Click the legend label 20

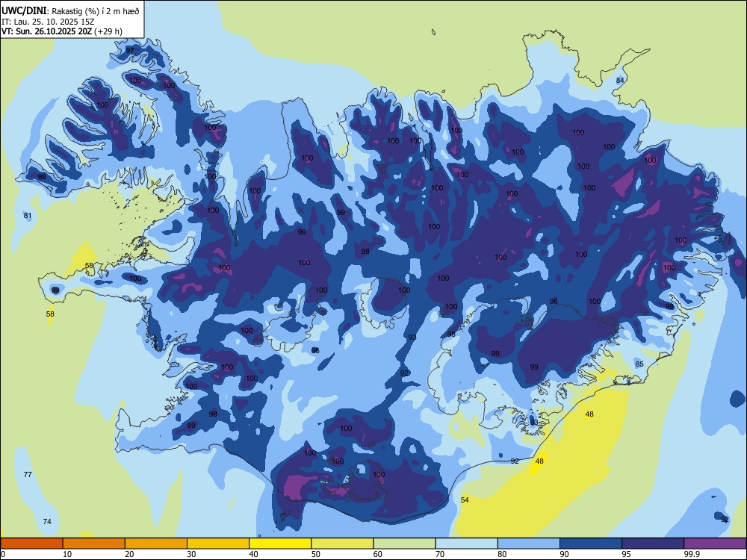point(129,554)
